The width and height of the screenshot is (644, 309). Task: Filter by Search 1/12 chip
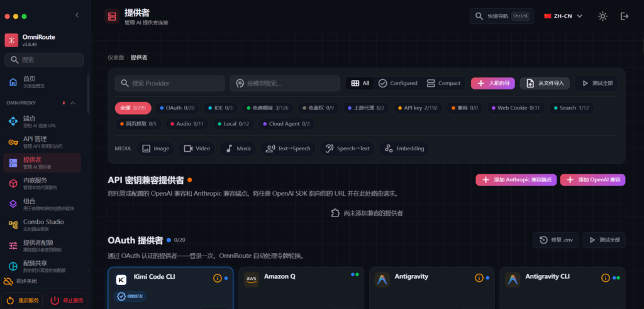pyautogui.click(x=571, y=108)
